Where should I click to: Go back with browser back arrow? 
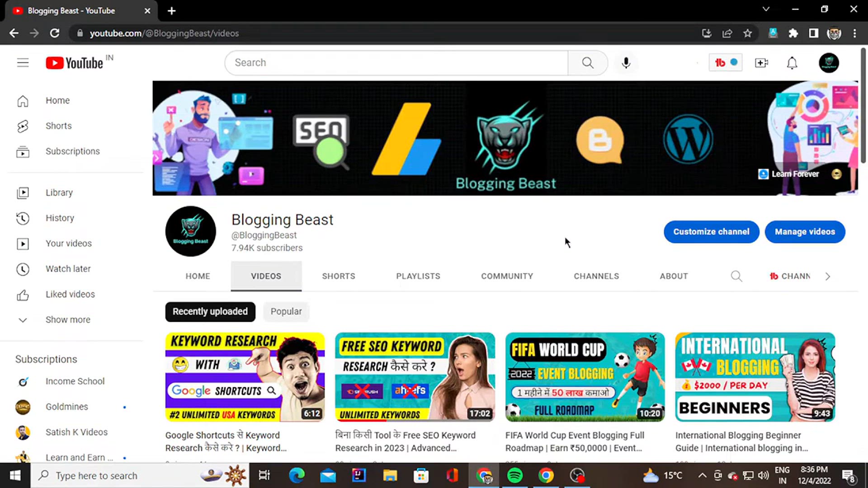point(14,33)
